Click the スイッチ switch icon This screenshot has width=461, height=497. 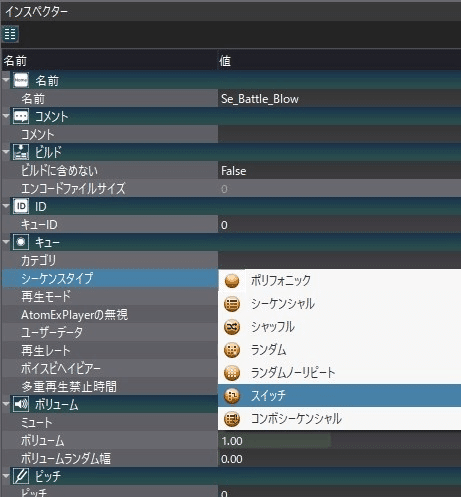[x=232, y=396]
